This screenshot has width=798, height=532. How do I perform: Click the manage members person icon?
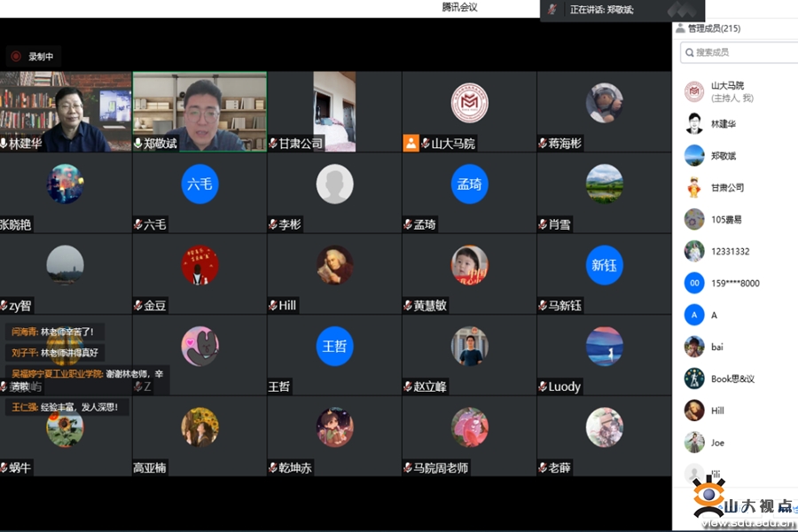click(680, 28)
